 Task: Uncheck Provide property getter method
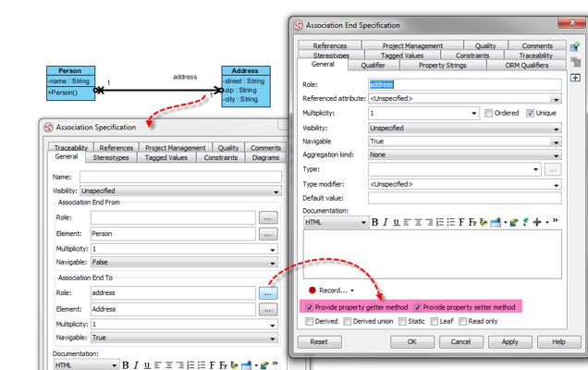310,306
